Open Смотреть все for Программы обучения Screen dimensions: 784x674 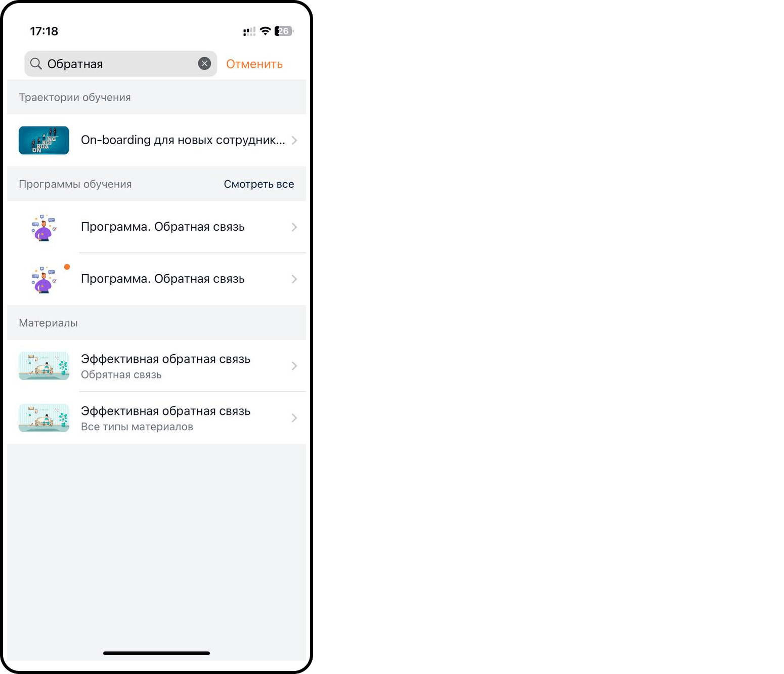(259, 184)
